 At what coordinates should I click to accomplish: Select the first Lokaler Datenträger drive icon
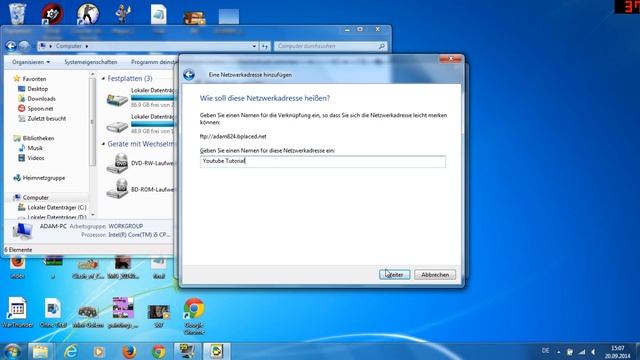click(117, 99)
